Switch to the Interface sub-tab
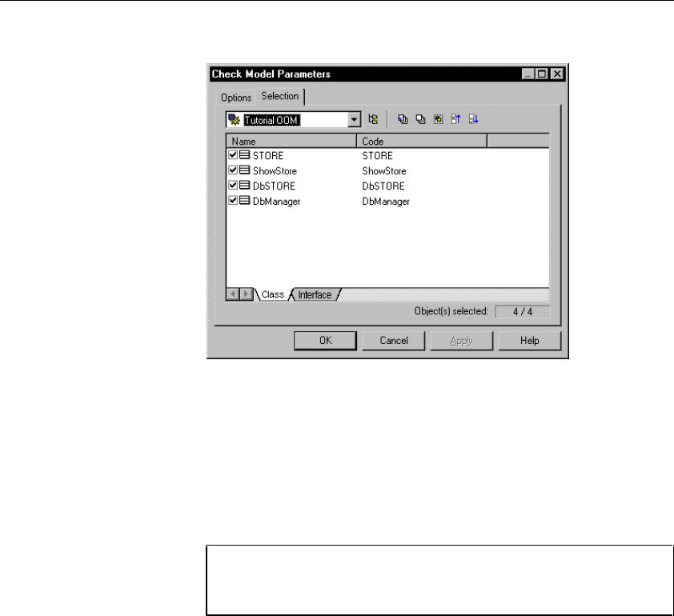The width and height of the screenshot is (674, 616). [315, 294]
